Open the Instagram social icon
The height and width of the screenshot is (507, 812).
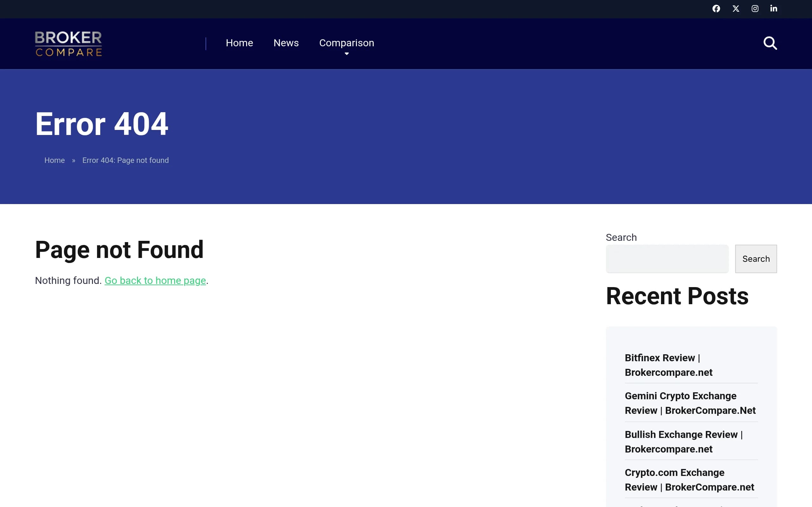755,9
